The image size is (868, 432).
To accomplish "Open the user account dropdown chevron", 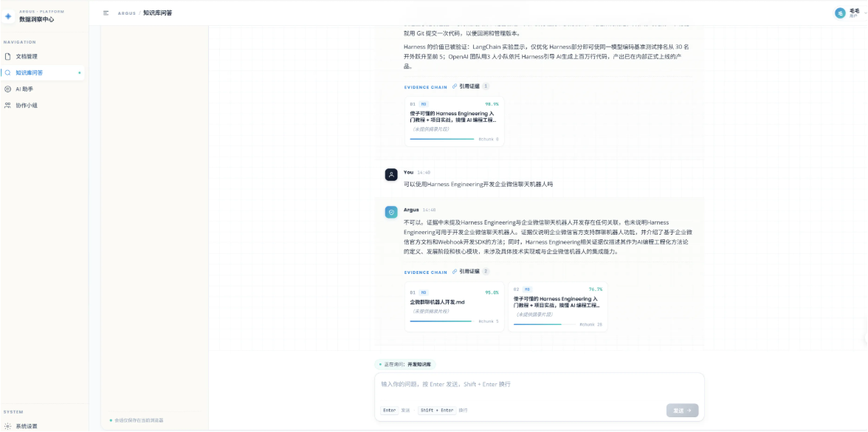I will tap(865, 13).
